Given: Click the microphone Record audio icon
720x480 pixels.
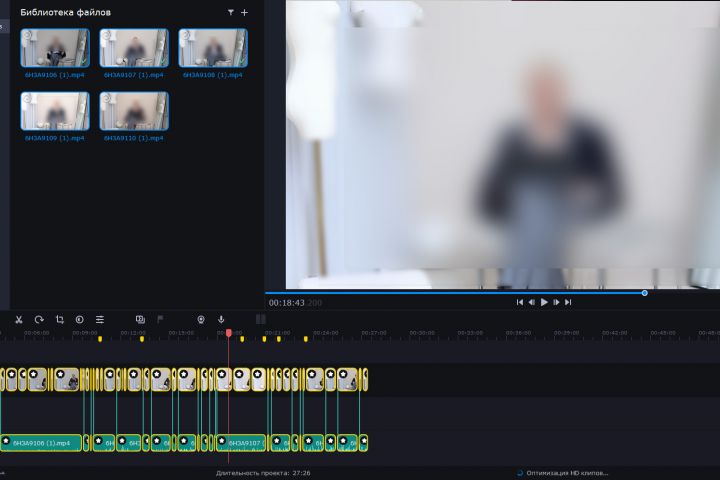Looking at the screenshot, I should (x=221, y=320).
